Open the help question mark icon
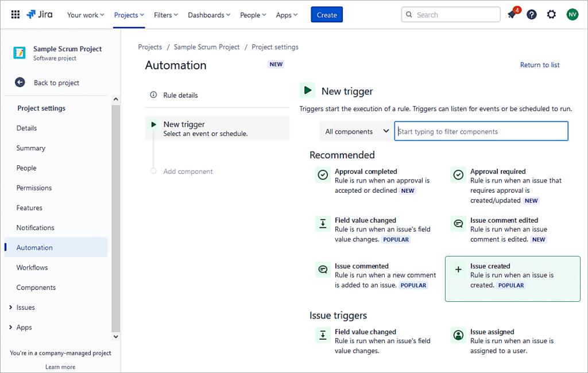 click(x=532, y=14)
